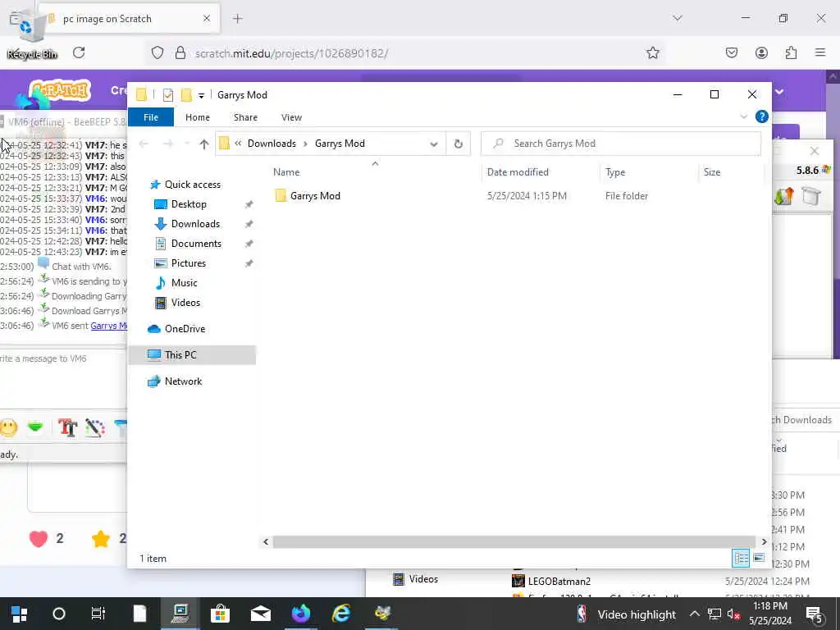The width and height of the screenshot is (840, 630).
Task: Click the BeeBEEP font color icon
Action: 95,427
